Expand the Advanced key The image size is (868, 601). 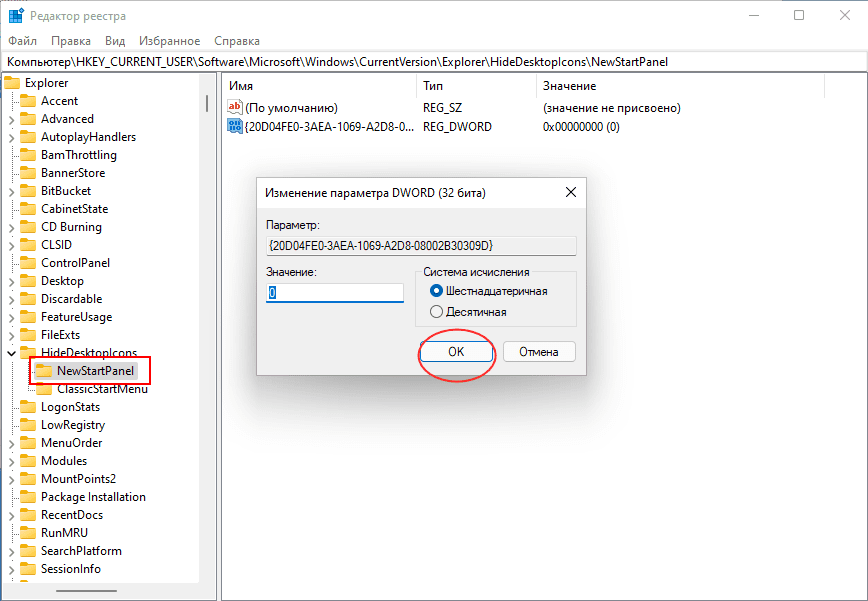point(12,120)
